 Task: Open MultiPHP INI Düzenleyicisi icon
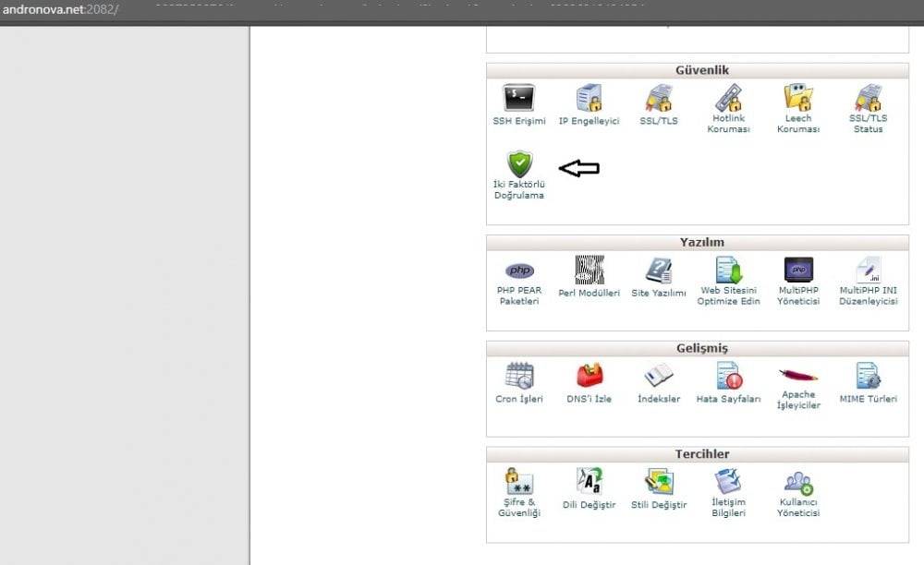(869, 270)
